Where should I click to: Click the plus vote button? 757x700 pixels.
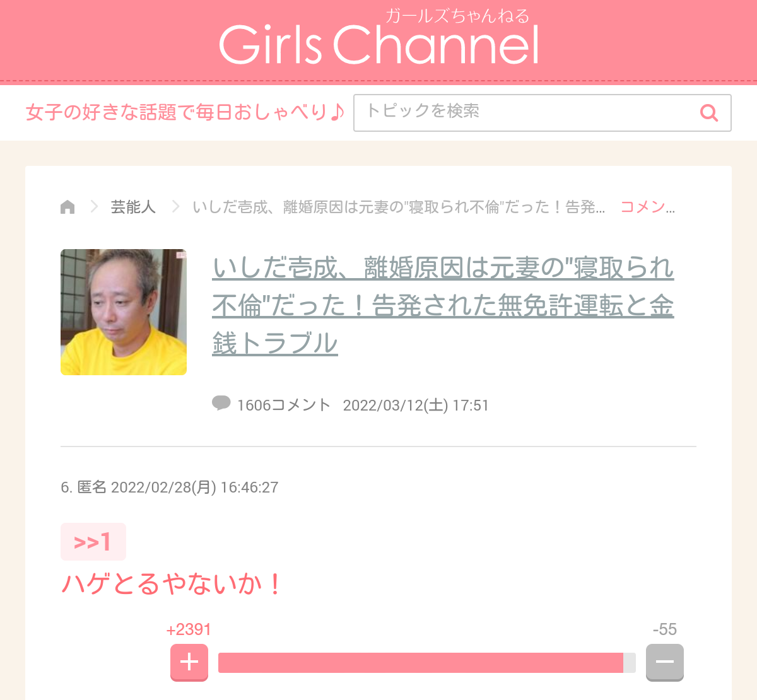189,662
